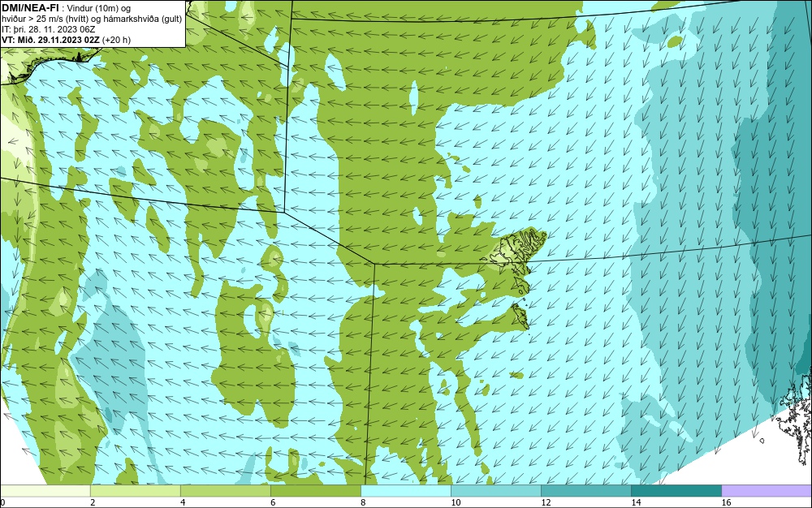The height and width of the screenshot is (508, 812).
Task: Click the 6–8 m/s olive green legend swatch
Action: (315, 491)
